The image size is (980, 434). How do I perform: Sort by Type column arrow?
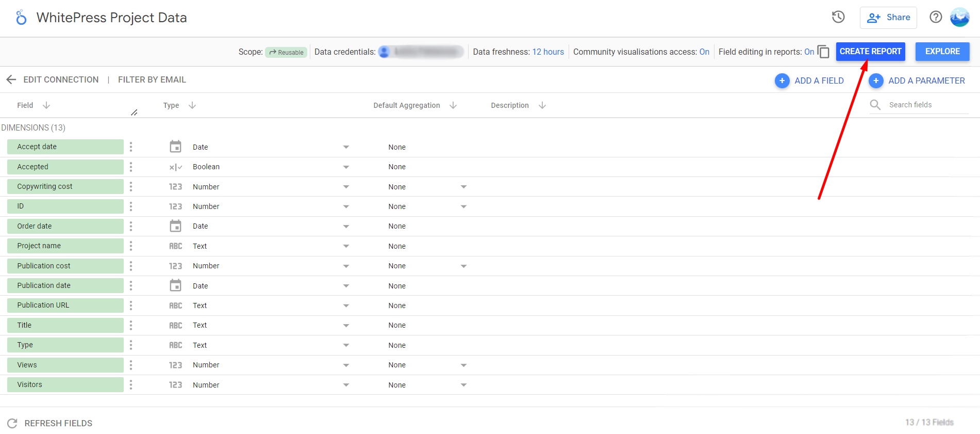tap(192, 105)
